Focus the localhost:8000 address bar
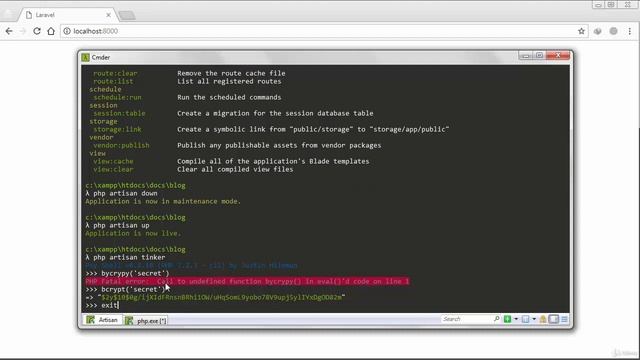This screenshot has height=360, width=640. (x=324, y=31)
